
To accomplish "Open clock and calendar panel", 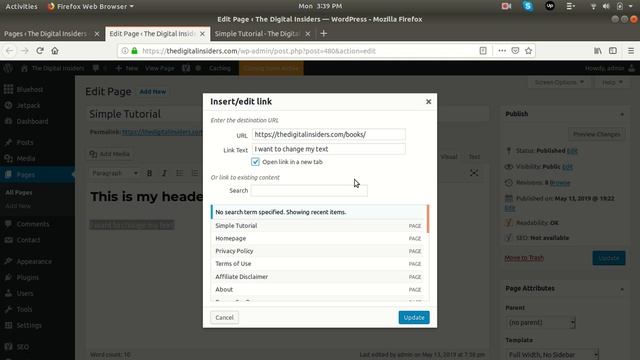I will tap(320, 6).
